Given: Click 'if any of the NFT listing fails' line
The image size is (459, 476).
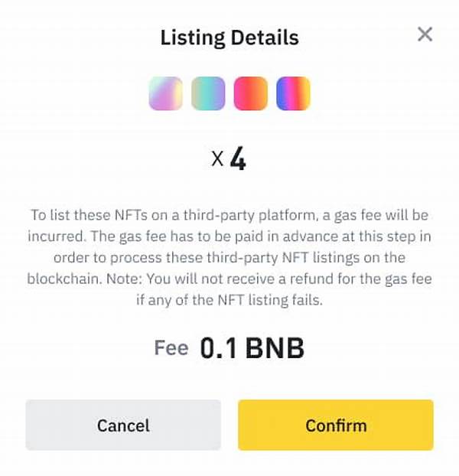Looking at the screenshot, I should (x=229, y=301).
